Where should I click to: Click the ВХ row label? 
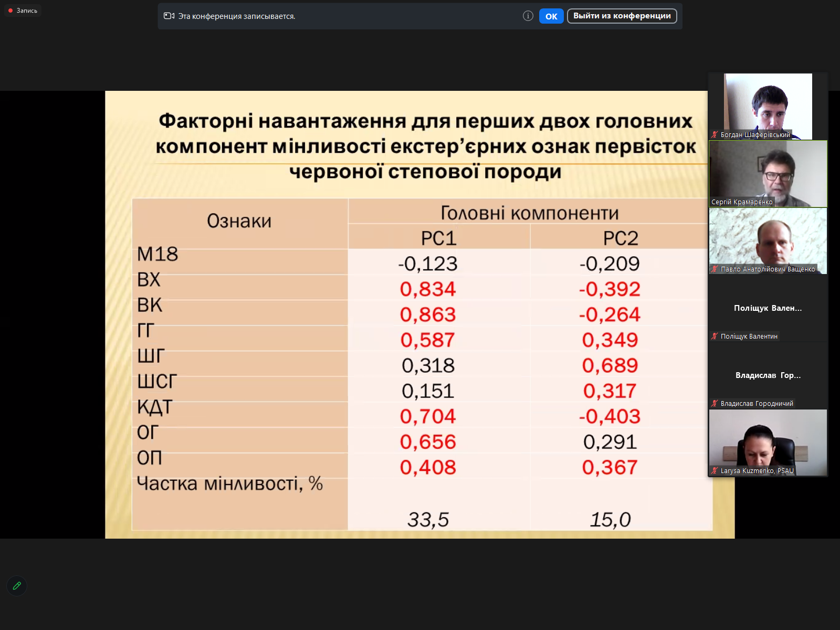(x=149, y=279)
